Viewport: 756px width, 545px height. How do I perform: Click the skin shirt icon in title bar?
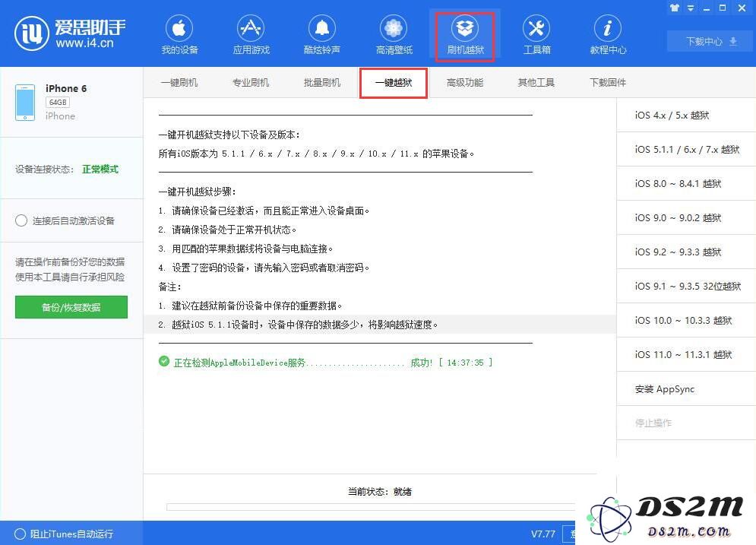[x=674, y=8]
